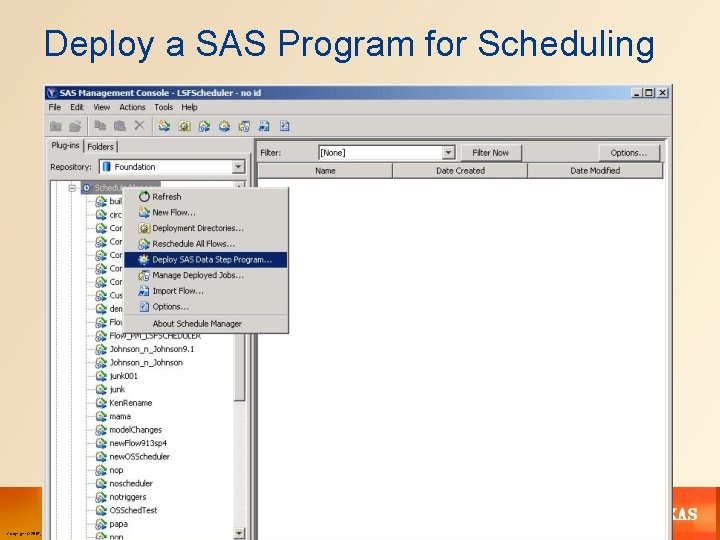Click the Options toolbar icon
The height and width of the screenshot is (540, 720).
coord(285,126)
